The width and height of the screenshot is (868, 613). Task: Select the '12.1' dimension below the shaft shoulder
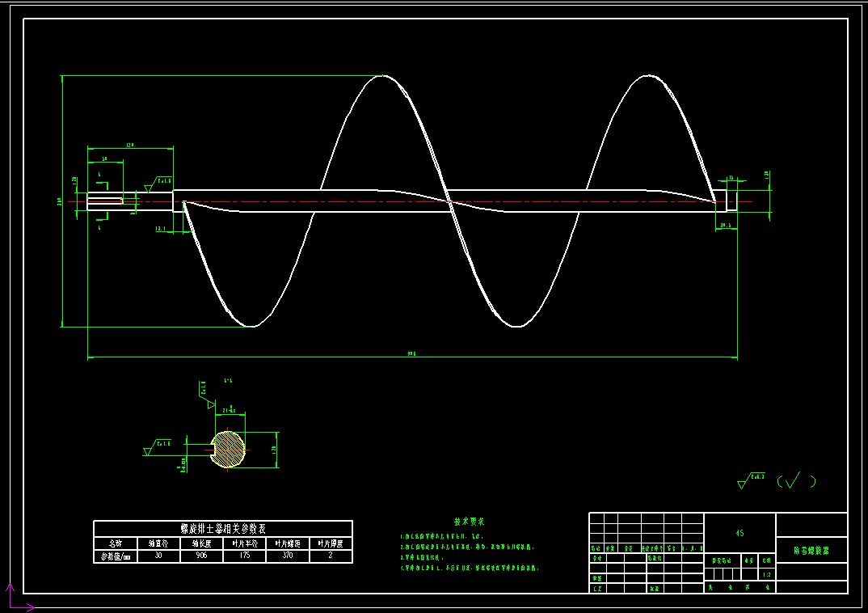[x=161, y=228]
